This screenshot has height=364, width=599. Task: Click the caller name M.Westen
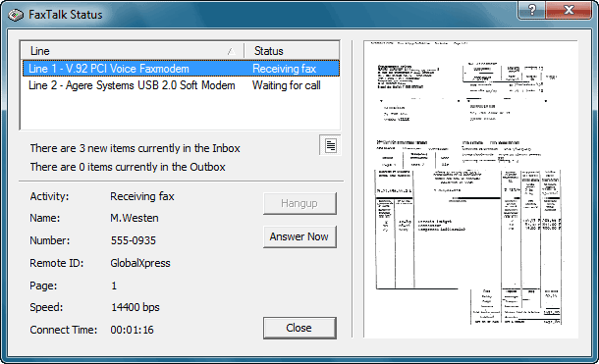135,218
